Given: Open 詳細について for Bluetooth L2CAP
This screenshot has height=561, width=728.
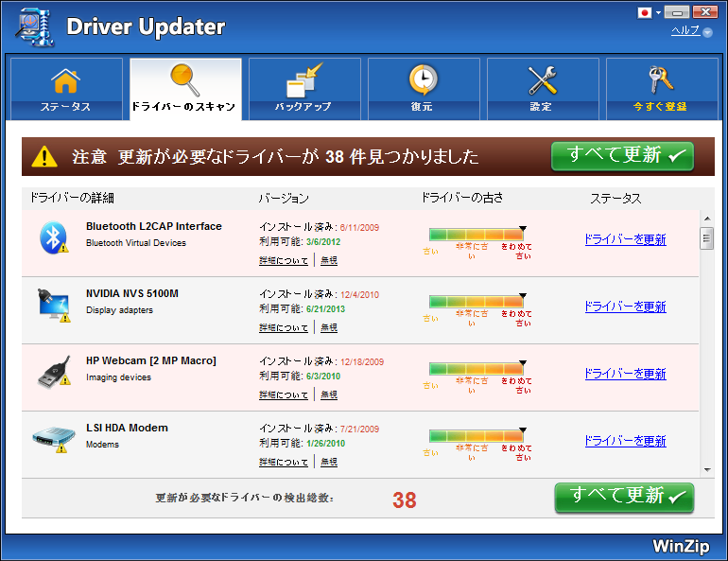Looking at the screenshot, I should coord(284,260).
